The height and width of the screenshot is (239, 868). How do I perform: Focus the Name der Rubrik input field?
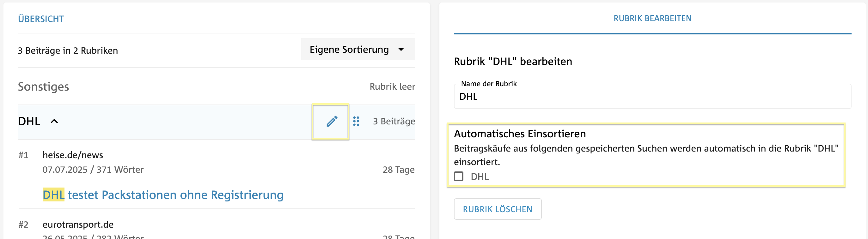(652, 96)
